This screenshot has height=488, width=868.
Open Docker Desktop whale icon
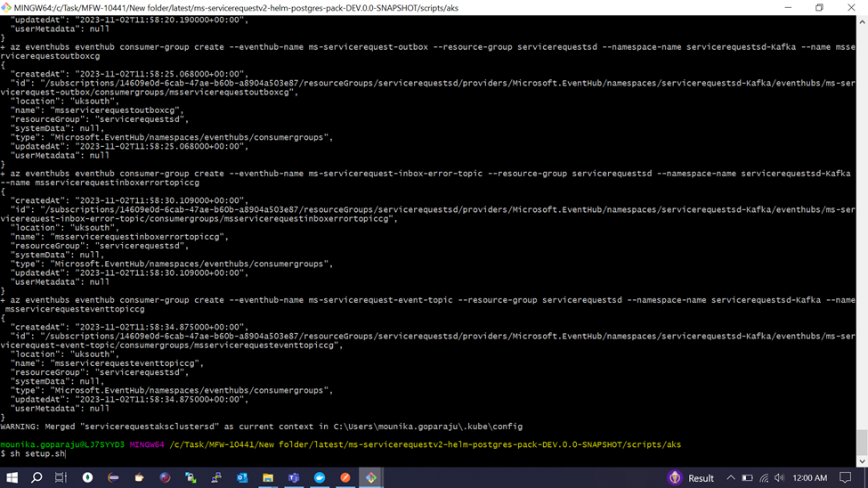320,478
